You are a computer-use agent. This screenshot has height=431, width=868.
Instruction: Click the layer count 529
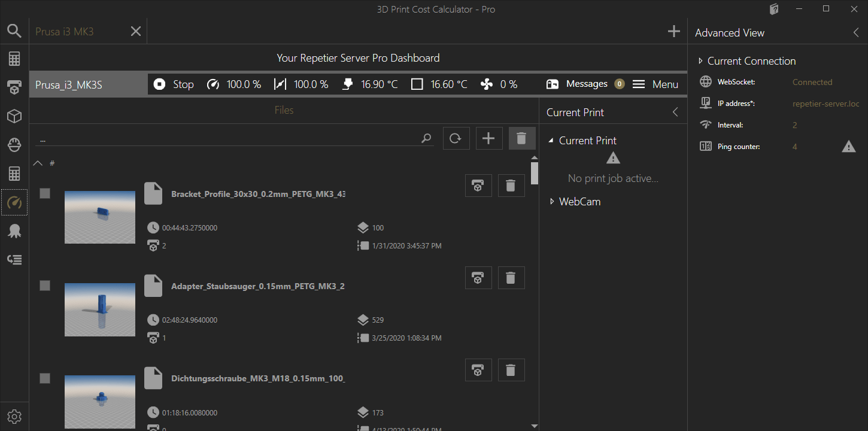click(378, 320)
